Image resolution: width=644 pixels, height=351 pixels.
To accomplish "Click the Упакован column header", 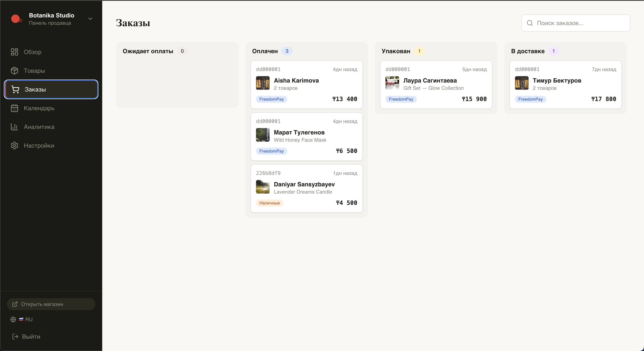I will pos(396,51).
